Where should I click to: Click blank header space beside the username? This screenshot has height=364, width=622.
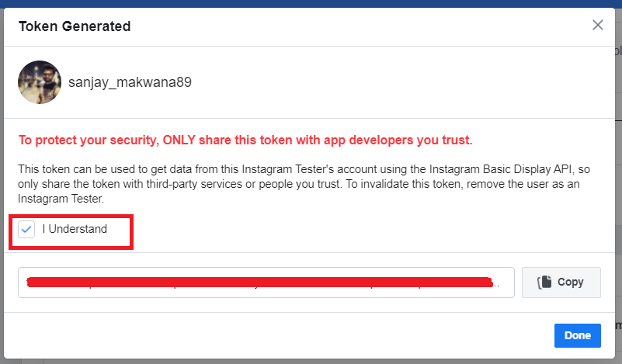388,83
